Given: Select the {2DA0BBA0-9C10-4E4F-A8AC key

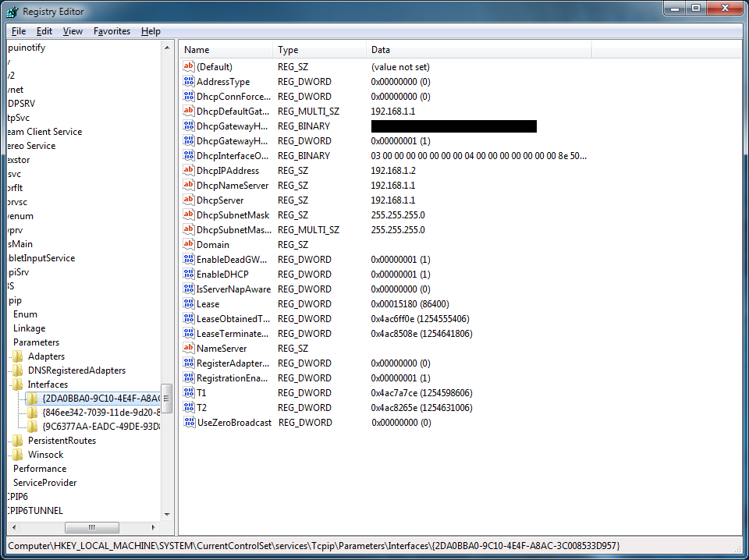Looking at the screenshot, I should click(x=101, y=398).
